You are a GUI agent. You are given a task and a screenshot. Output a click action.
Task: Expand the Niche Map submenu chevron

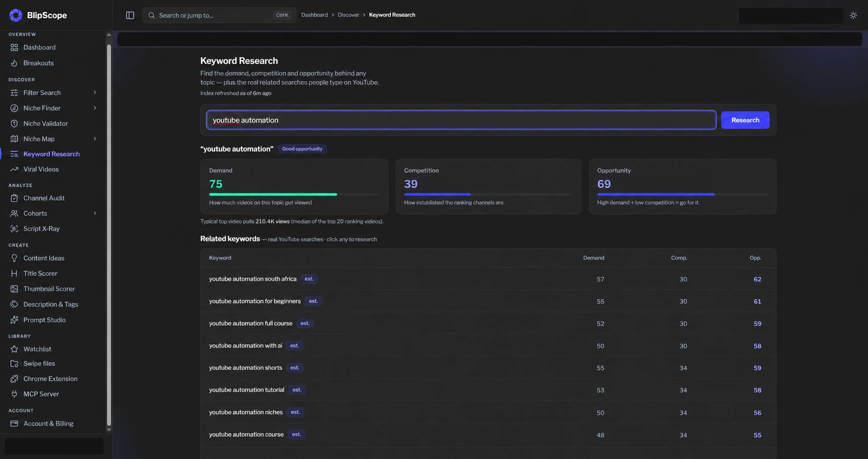[95, 138]
